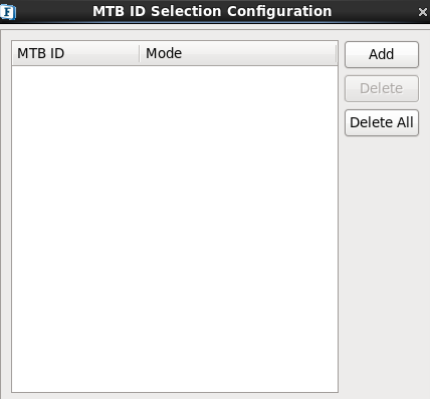This screenshot has height=399, width=430.
Task: Select the Mode header label
Action: point(164,53)
